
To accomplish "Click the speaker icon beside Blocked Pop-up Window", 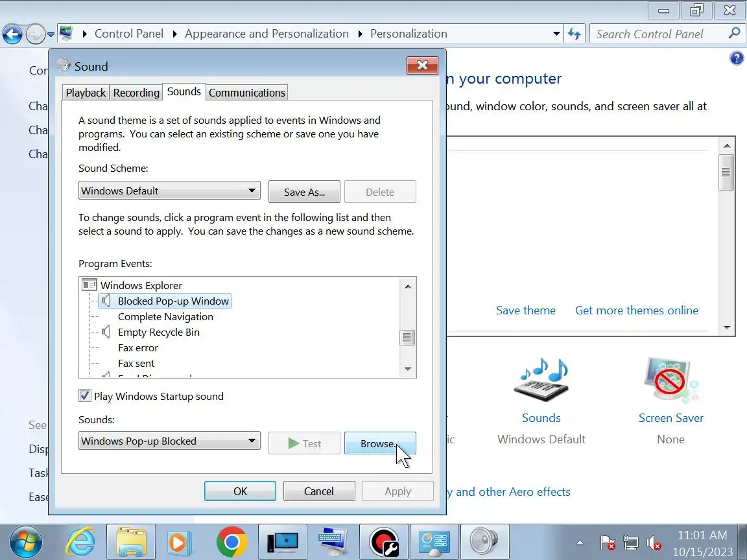I will [105, 301].
